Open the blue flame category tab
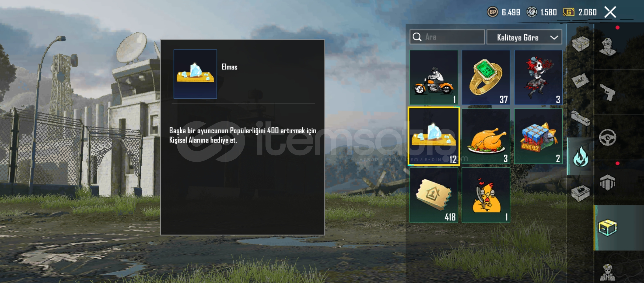The width and height of the screenshot is (644, 283). pyautogui.click(x=580, y=156)
